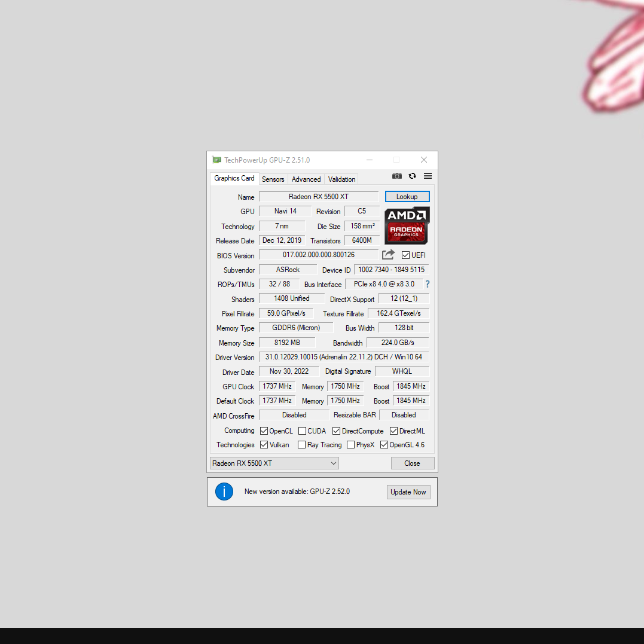Image resolution: width=644 pixels, height=644 pixels.
Task: Click the GPU Clock row Memory 1750 MHz field
Action: pos(346,386)
